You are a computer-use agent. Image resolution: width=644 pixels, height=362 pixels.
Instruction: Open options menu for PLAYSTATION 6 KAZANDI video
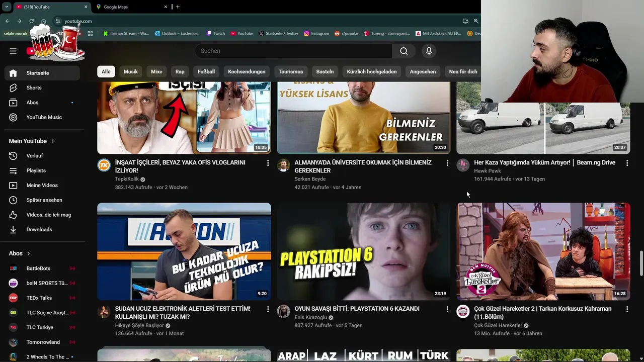coord(447,309)
